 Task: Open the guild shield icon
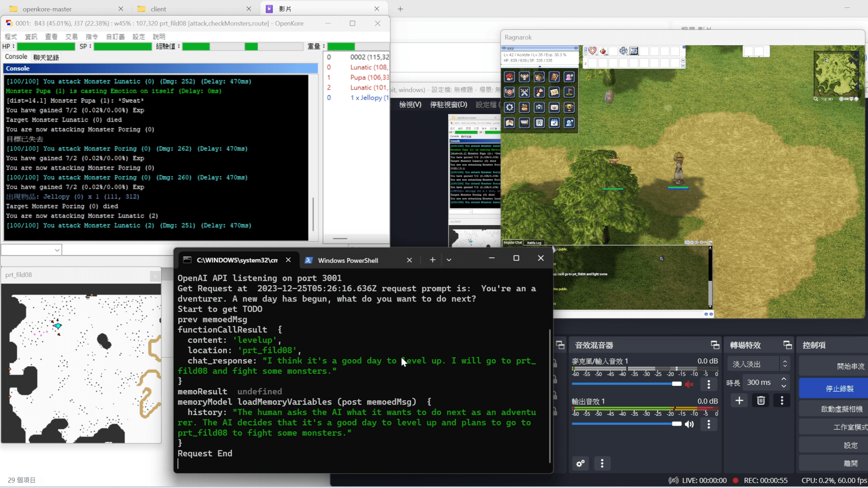(x=509, y=92)
